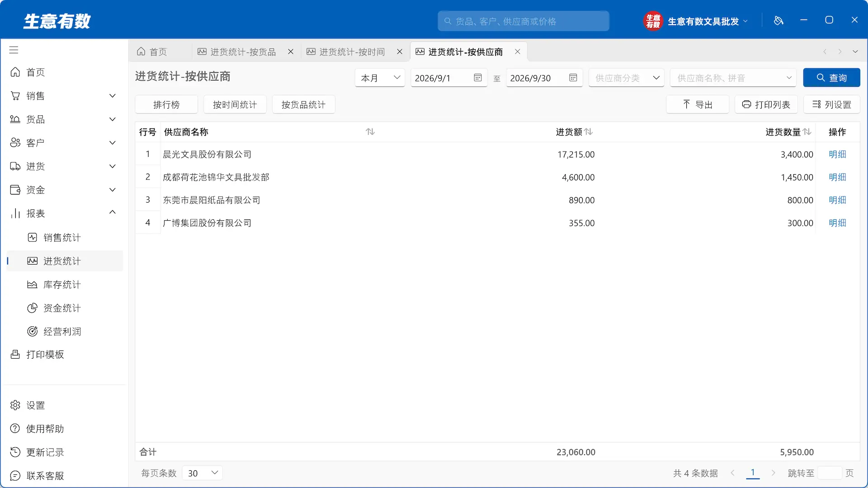Open the 本月 date range dropdown
This screenshot has width=868, height=488.
(x=380, y=78)
